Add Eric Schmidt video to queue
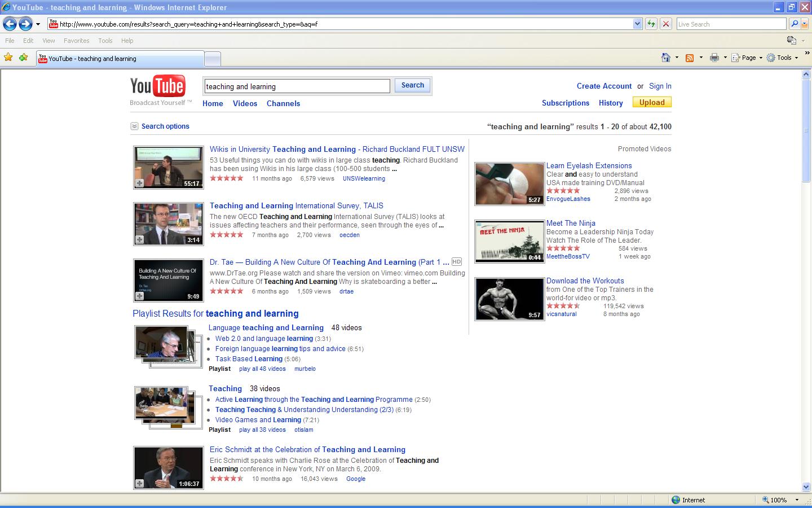This screenshot has height=508, width=812. [140, 483]
